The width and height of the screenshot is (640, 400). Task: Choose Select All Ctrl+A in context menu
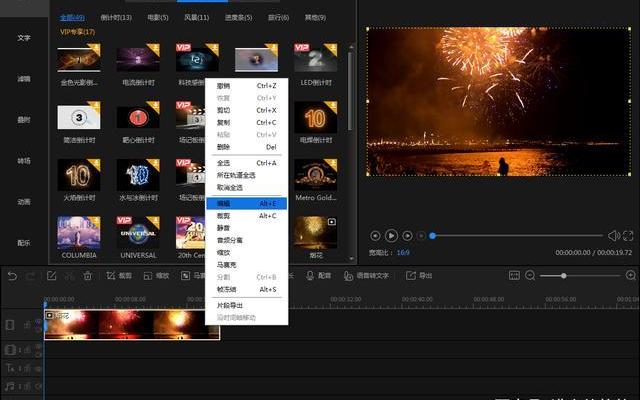click(x=247, y=163)
